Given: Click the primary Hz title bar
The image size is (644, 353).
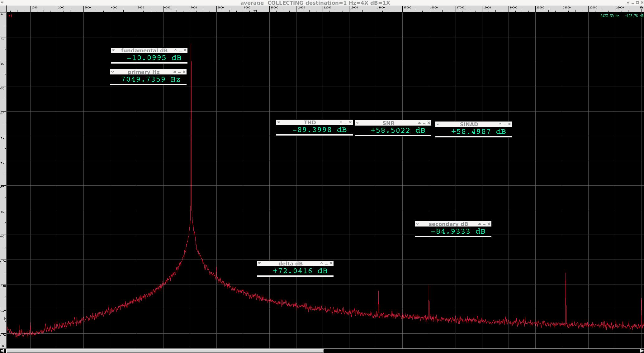Looking at the screenshot, I should pyautogui.click(x=143, y=72).
